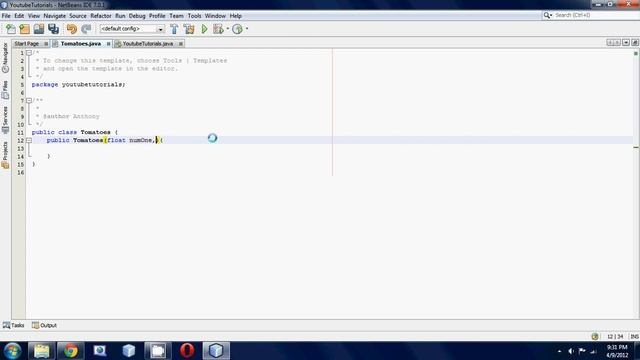Open the View menu
This screenshot has width=640, height=360.
click(x=34, y=16)
